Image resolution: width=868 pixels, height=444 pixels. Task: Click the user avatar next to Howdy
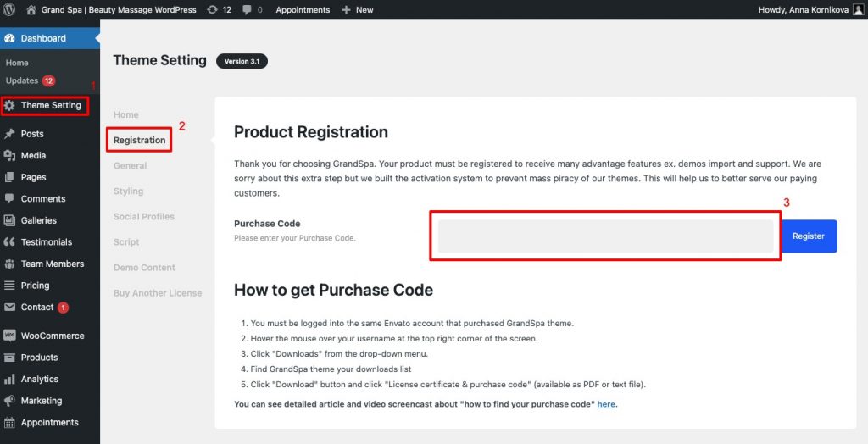(858, 9)
